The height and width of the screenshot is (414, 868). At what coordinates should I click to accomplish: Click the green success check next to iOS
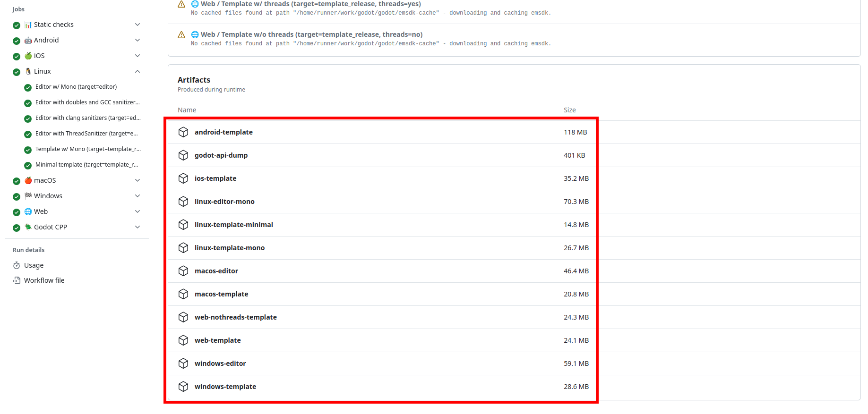(17, 56)
